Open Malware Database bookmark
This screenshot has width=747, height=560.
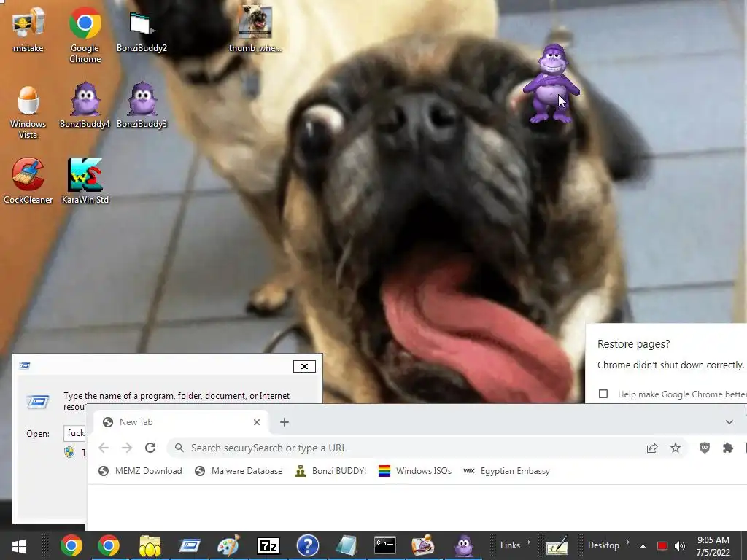pos(239,471)
